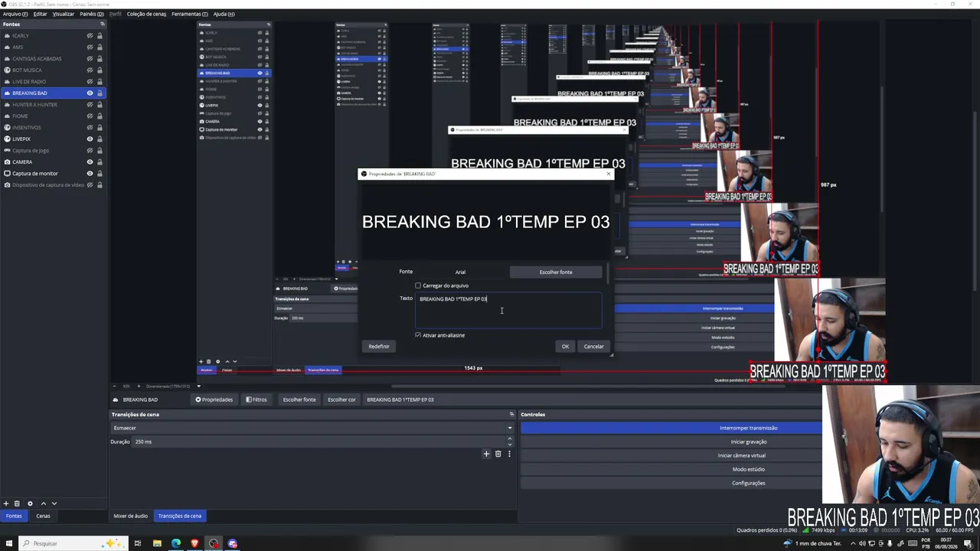
Task: Open the Ajuda menu
Action: point(224,14)
